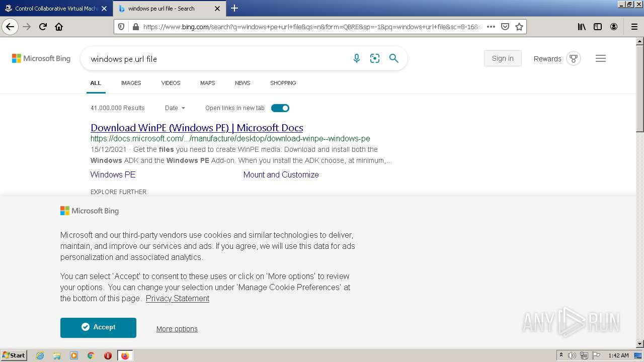Click the taskbar clock 1:42 AM

pos(618,355)
